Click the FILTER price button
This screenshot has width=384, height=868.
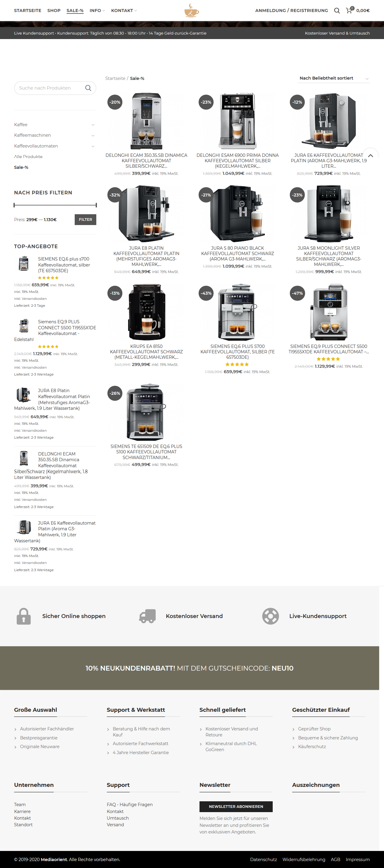[85, 219]
